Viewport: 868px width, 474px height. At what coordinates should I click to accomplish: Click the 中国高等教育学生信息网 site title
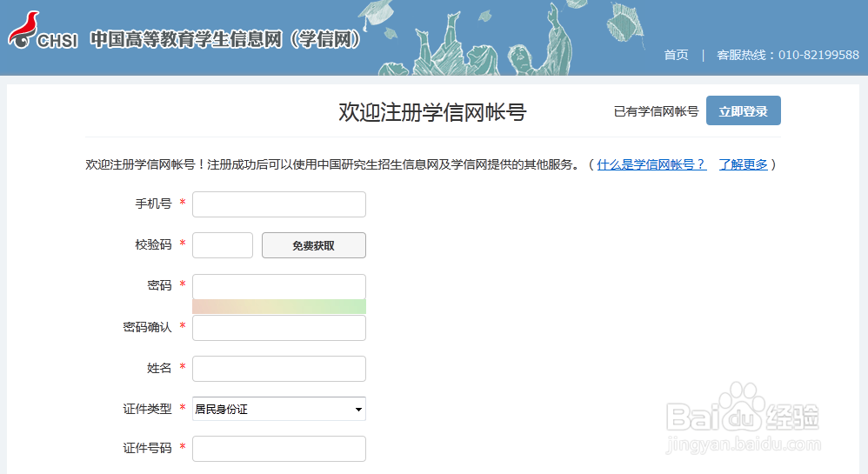[225, 39]
